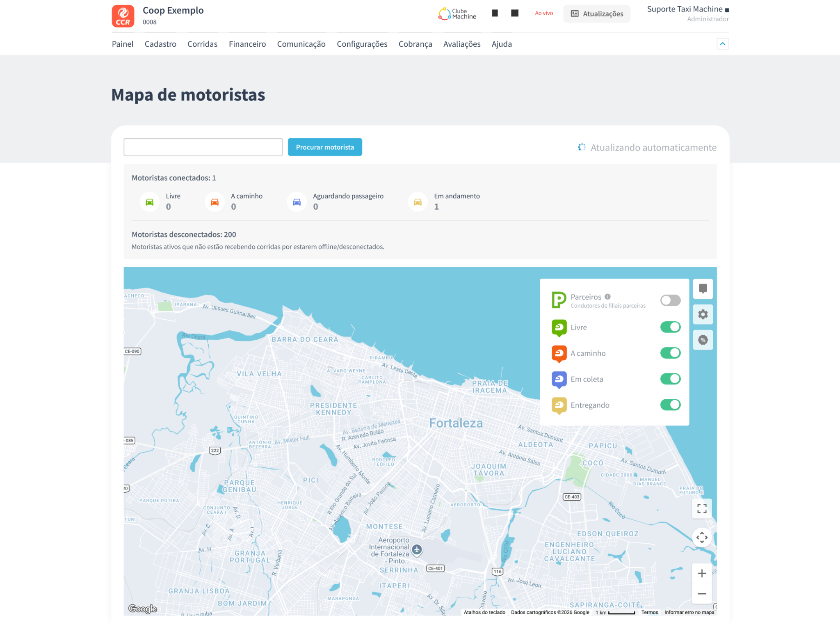The image size is (840, 636).
Task: Click the driver search input field
Action: [x=203, y=147]
